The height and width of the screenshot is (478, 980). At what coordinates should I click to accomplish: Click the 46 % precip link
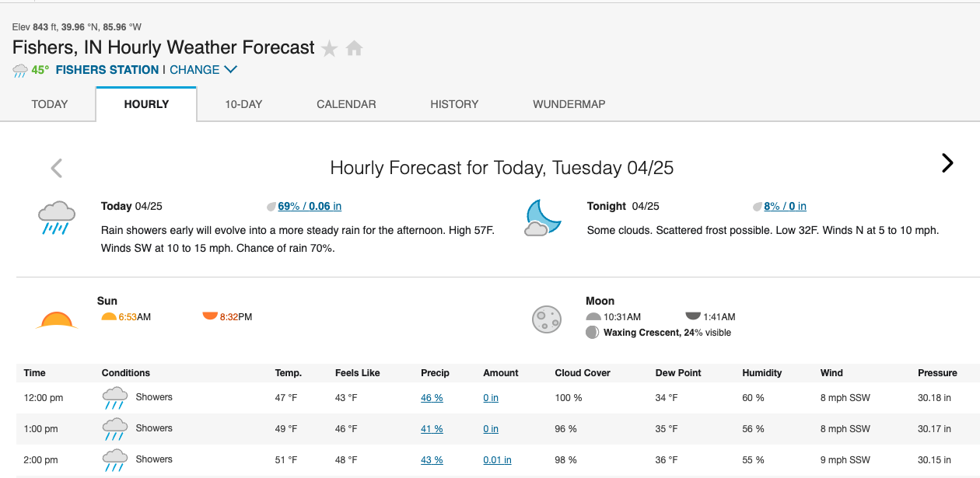coord(432,398)
